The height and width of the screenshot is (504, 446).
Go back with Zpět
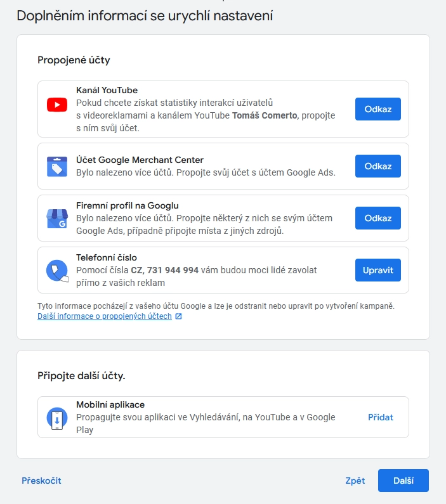point(355,481)
